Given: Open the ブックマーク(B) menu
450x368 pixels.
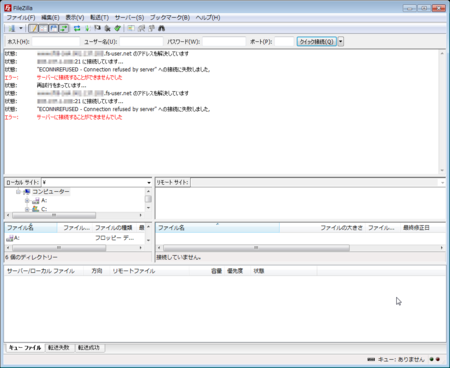Looking at the screenshot, I should click(x=170, y=18).
